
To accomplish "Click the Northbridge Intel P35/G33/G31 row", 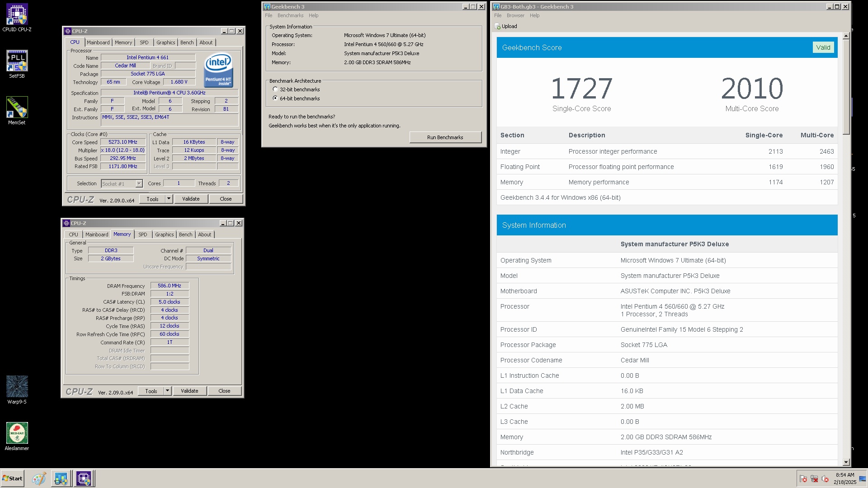I will tap(667, 452).
